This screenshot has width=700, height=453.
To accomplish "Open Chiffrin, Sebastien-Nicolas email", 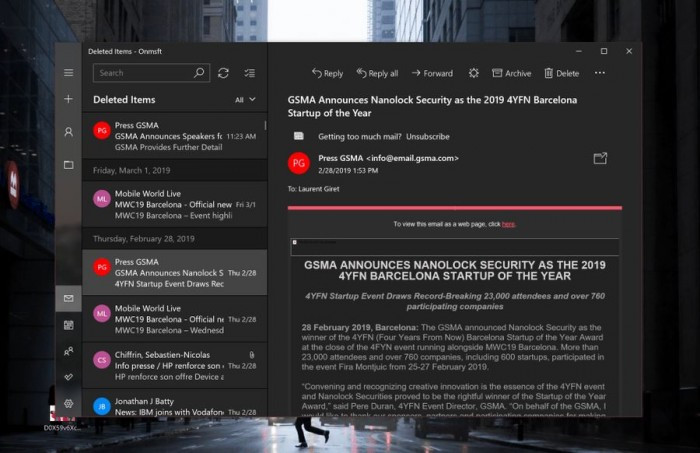I will click(175, 365).
